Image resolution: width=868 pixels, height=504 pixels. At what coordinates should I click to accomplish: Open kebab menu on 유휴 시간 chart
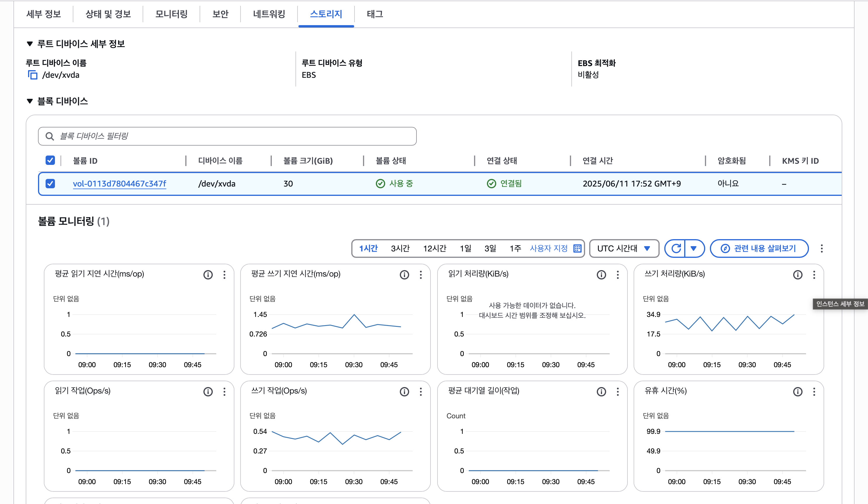pyautogui.click(x=814, y=392)
